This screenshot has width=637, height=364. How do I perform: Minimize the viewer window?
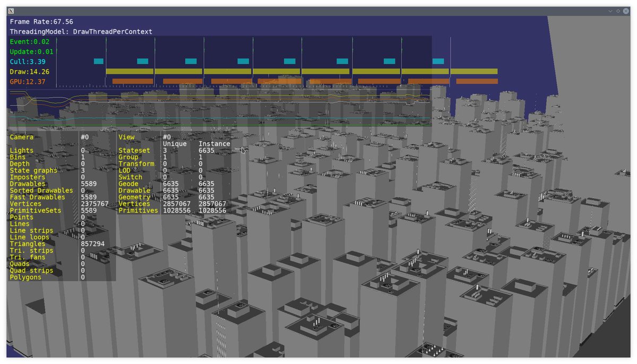coord(611,11)
